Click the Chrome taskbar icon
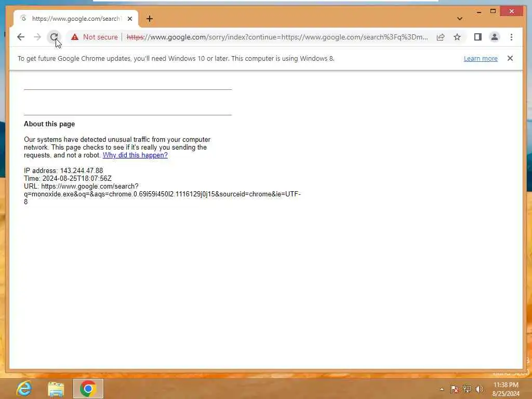This screenshot has height=399, width=532. (88, 389)
